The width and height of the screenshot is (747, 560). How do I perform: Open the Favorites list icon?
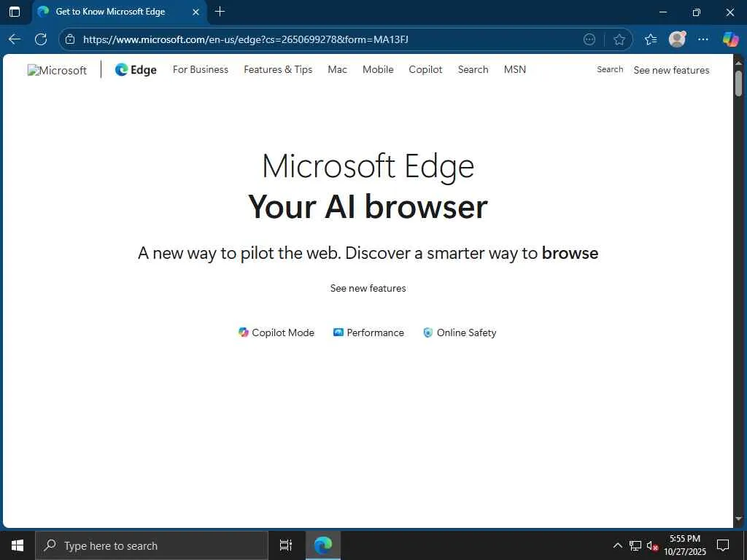[651, 39]
